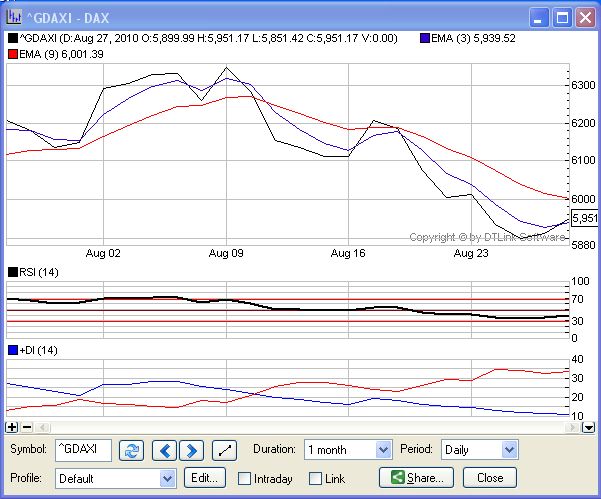This screenshot has width=601, height=499.
Task: Click the 6300 price axis label
Action: coord(583,85)
